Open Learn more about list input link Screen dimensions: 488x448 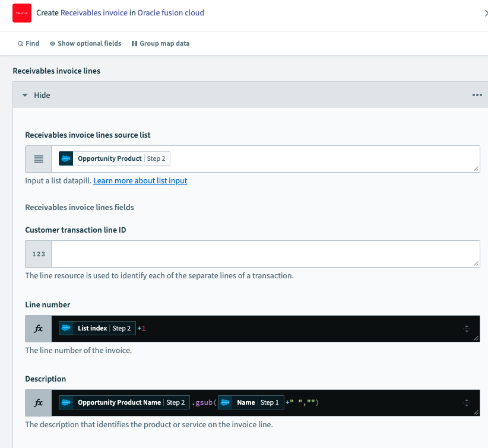[x=140, y=180]
